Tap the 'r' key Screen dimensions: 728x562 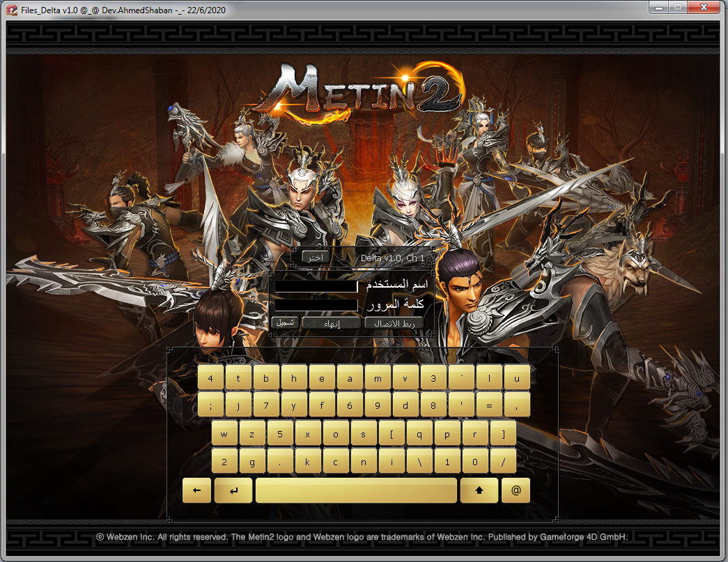475,435
